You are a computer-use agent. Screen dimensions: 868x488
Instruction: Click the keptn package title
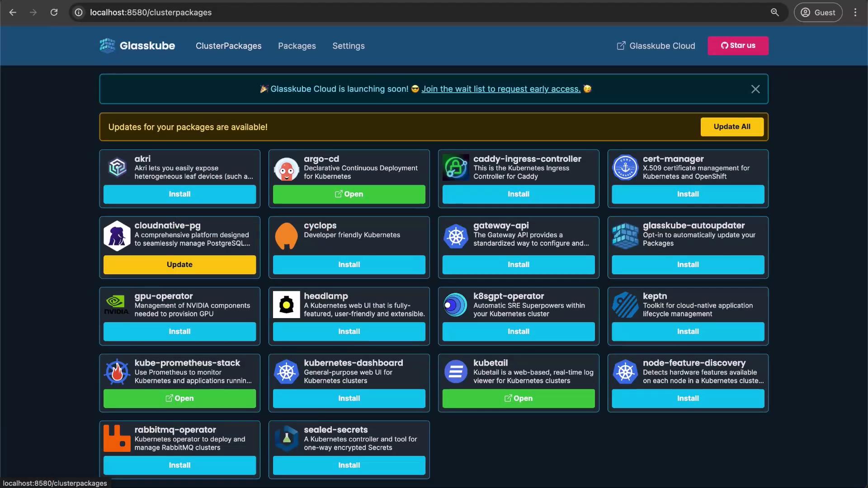click(x=655, y=296)
